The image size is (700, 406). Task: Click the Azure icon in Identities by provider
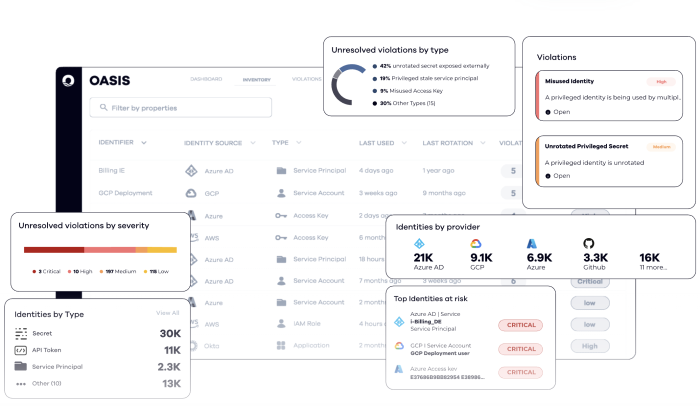[x=534, y=243]
